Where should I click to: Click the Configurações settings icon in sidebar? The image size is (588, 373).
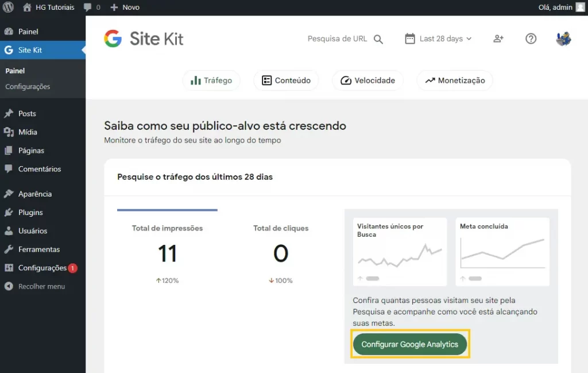[x=9, y=268]
